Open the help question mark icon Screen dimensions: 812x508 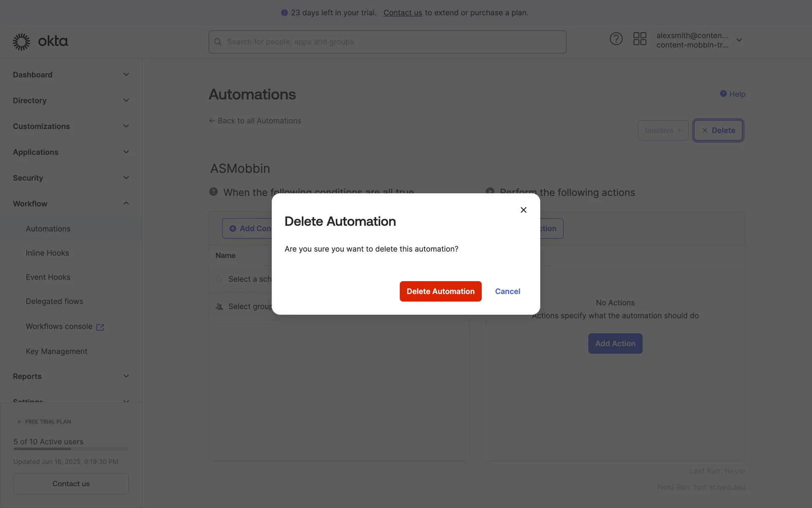click(x=616, y=39)
